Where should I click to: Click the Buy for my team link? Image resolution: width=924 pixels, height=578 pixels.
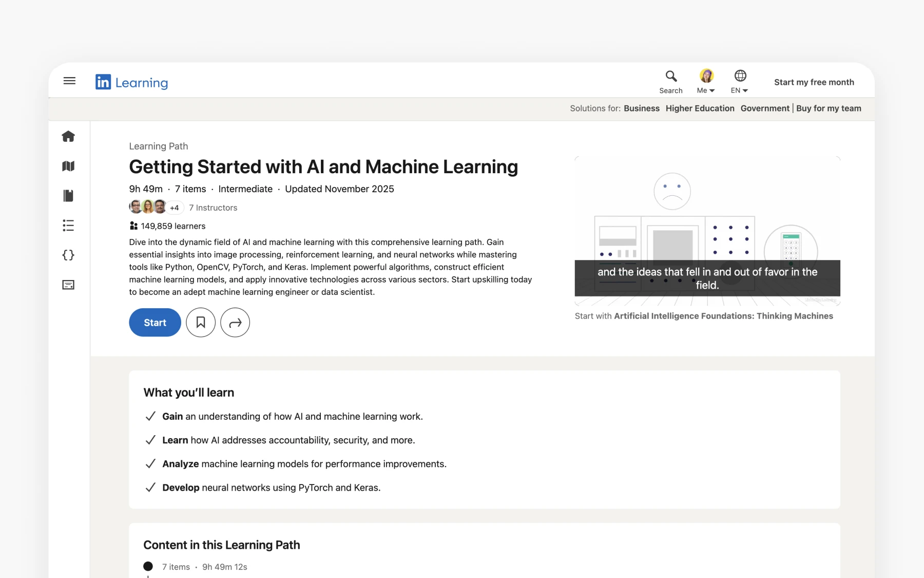point(829,108)
